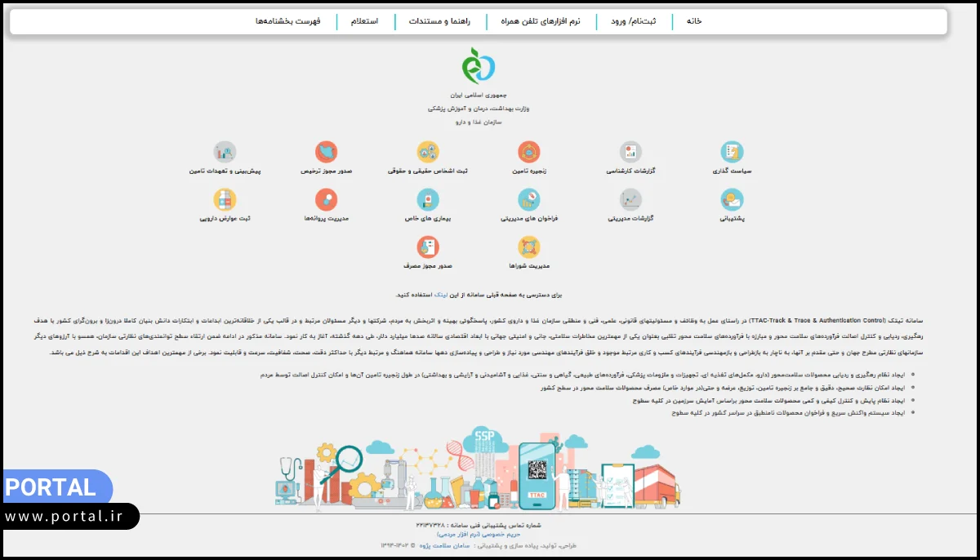The width and height of the screenshot is (980, 560).
Task: Click the صدور مجوز مصرف icon
Action: 428,247
